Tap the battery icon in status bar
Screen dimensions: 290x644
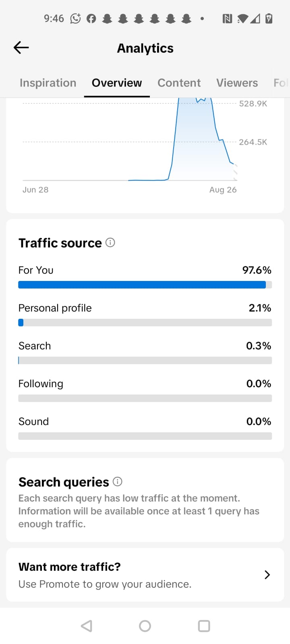tap(269, 19)
